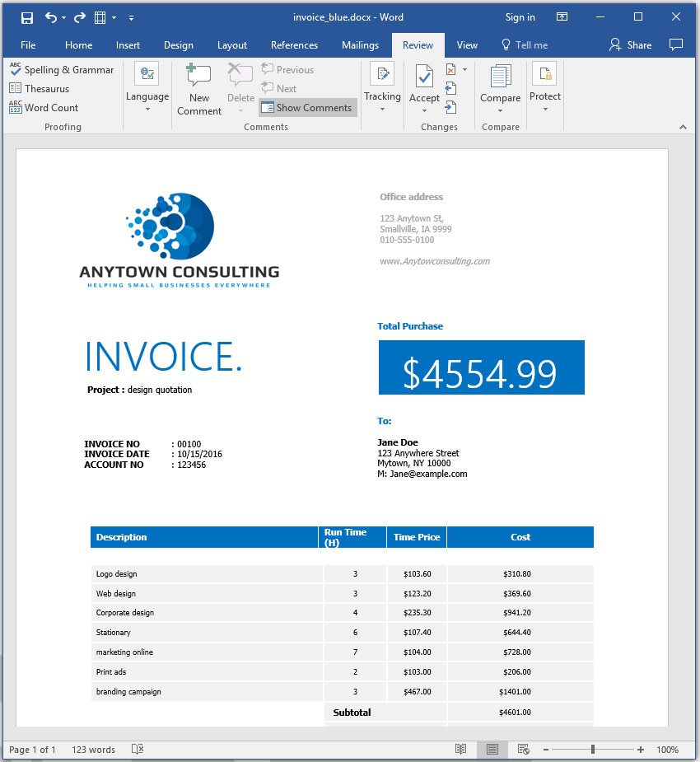The image size is (700, 762).
Task: Toggle Show Comments on or off
Action: click(x=307, y=107)
